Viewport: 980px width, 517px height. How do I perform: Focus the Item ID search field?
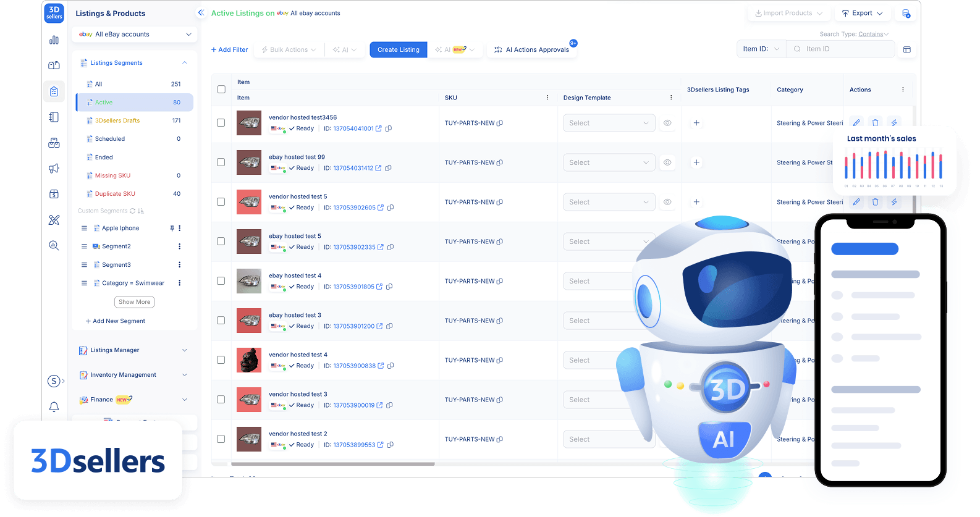[x=840, y=49]
